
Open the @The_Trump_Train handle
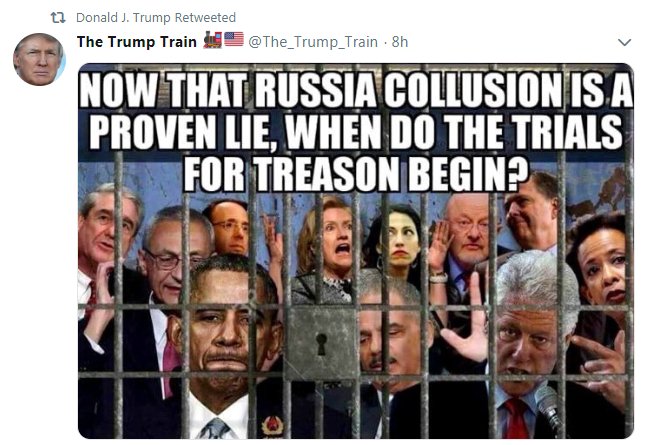click(313, 42)
